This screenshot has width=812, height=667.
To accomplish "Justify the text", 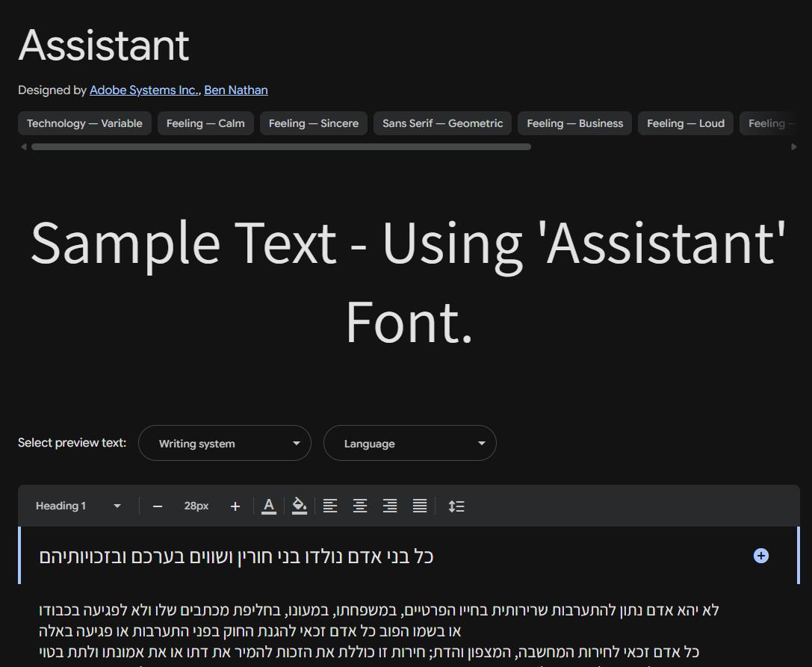I will [420, 506].
